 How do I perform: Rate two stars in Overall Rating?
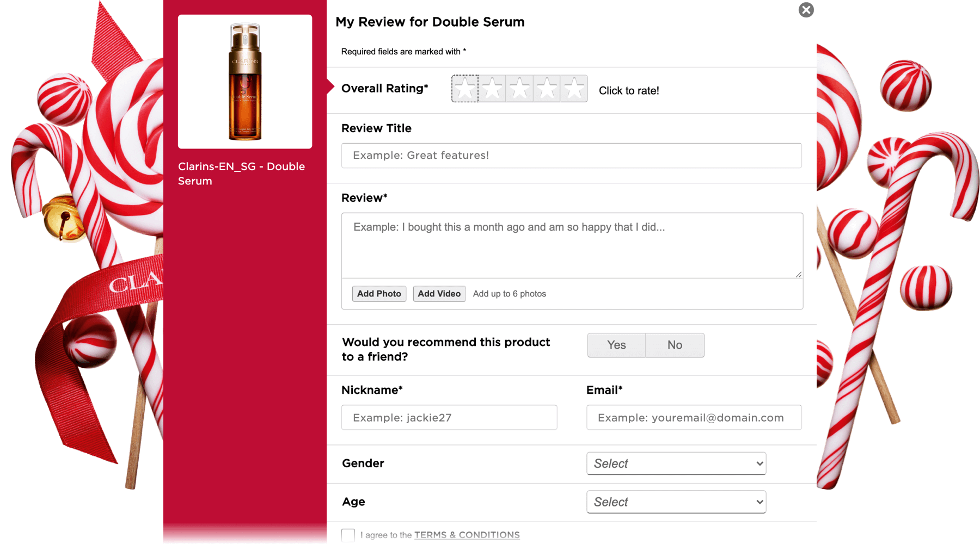[x=492, y=89]
